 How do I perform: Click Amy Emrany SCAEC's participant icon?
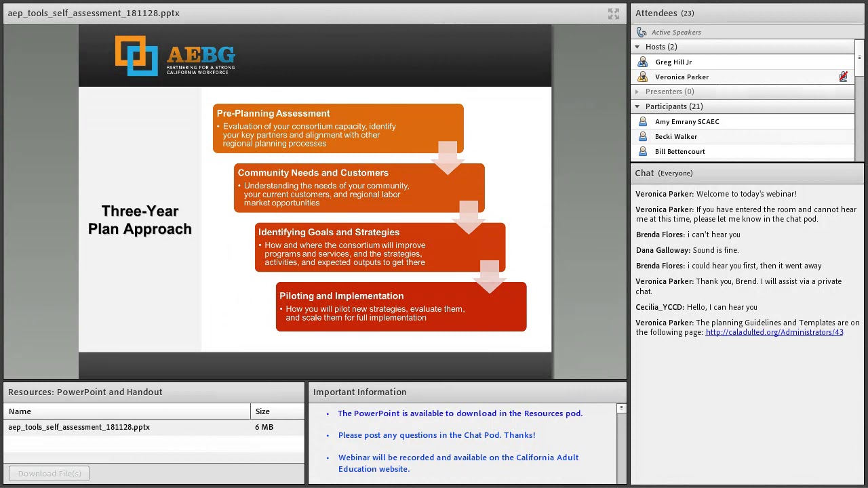642,121
